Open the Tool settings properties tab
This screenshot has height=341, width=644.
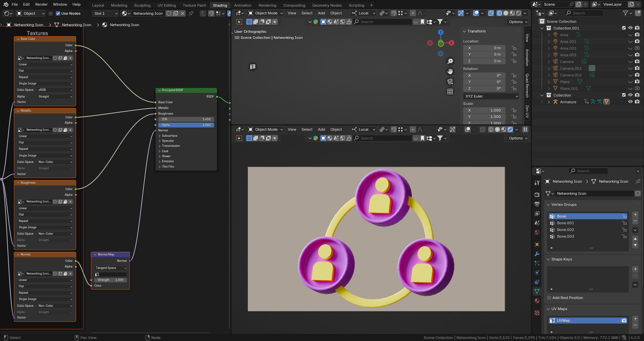537,182
